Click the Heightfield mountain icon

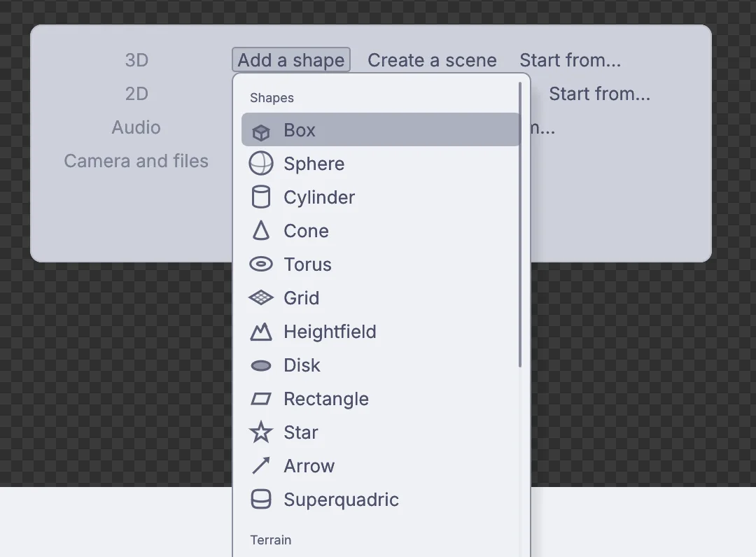(261, 332)
